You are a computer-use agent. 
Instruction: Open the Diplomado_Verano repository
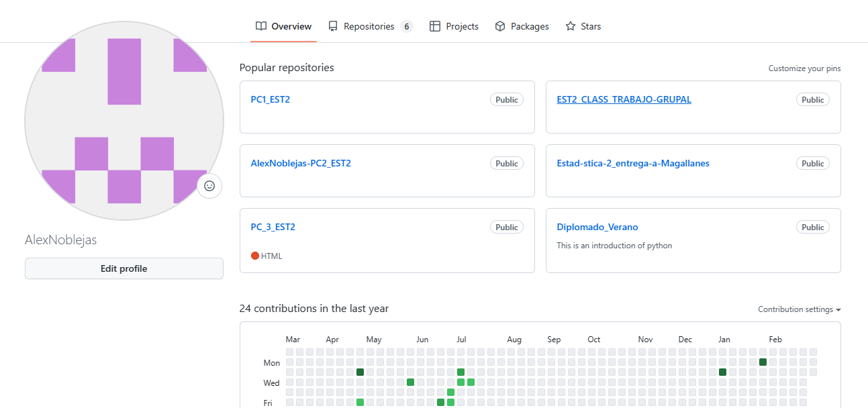click(597, 227)
